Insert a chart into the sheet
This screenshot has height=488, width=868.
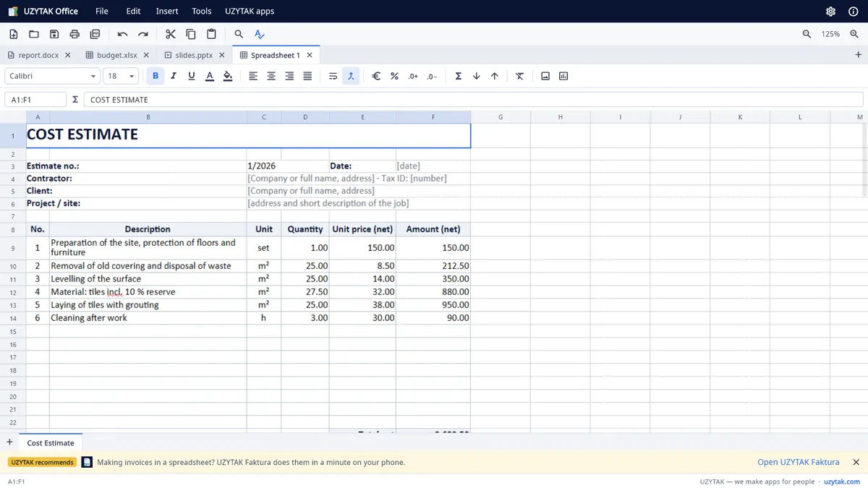(563, 76)
